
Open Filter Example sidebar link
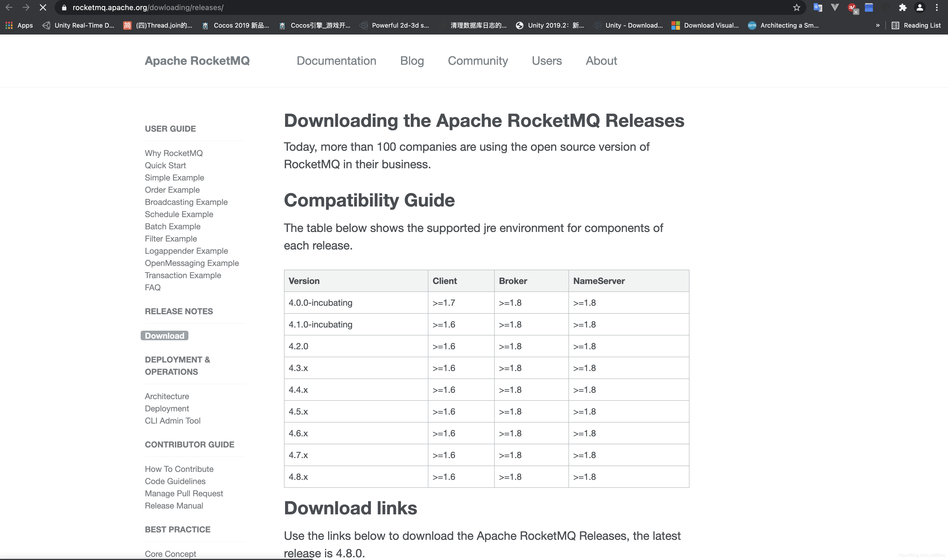click(x=170, y=239)
